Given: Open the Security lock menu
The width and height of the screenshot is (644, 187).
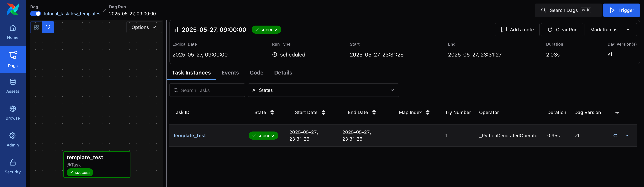Looking at the screenshot, I should pos(13,166).
